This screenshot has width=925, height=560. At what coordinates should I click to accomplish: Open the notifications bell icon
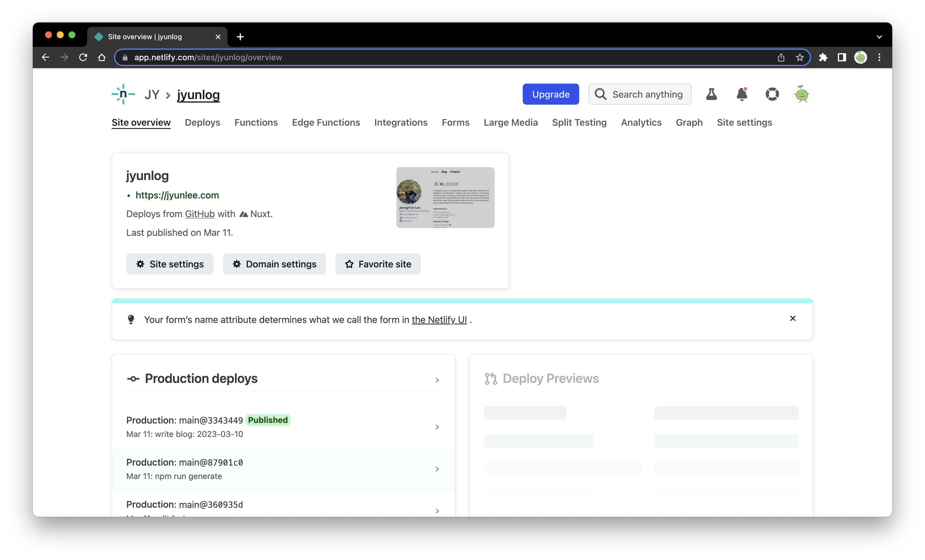coord(742,94)
